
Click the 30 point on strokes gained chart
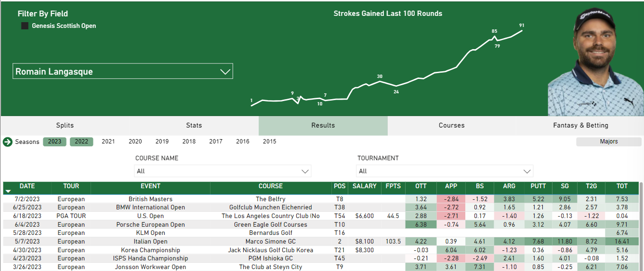(x=380, y=81)
